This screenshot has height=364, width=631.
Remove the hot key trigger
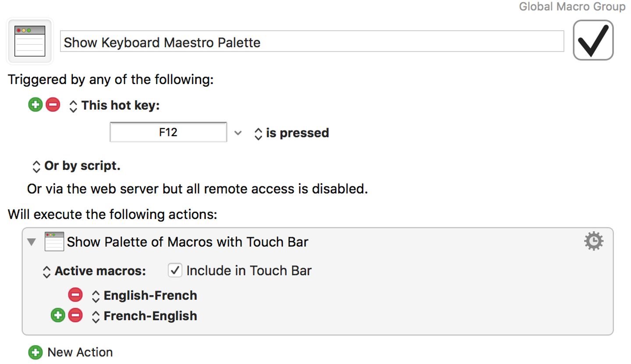(53, 105)
